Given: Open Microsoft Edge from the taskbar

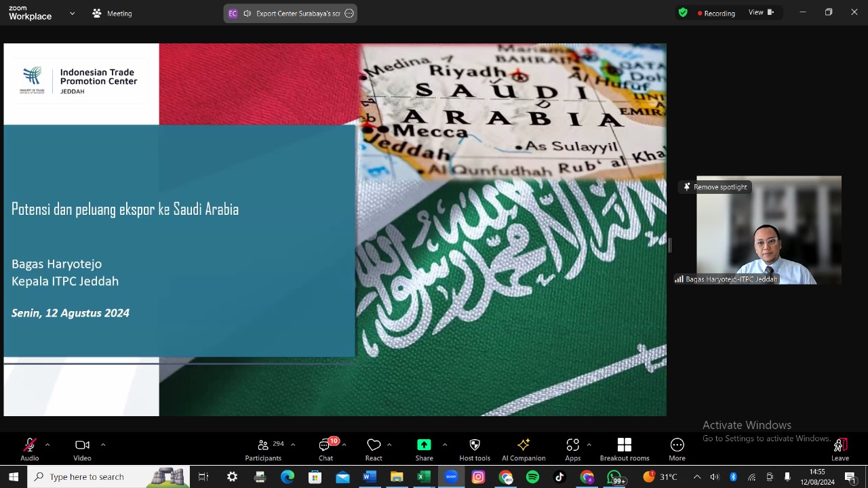Looking at the screenshot, I should 288,476.
